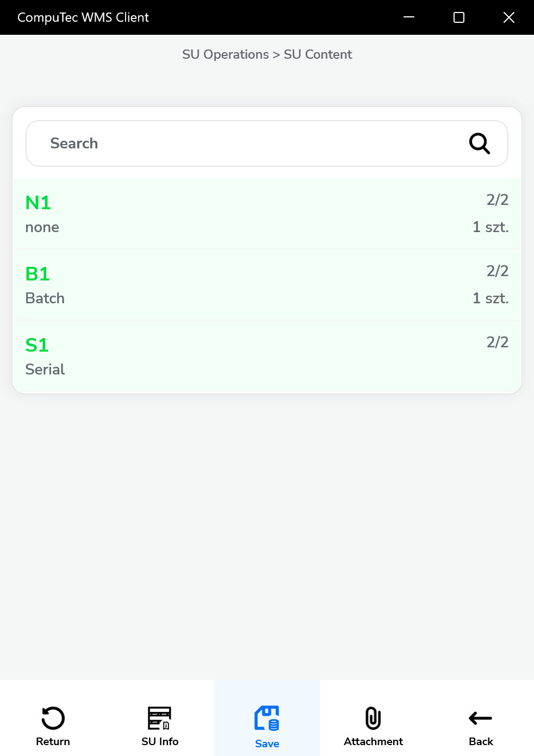Maximize the CompuTec WMS Client window
The width and height of the screenshot is (534, 756).
pyautogui.click(x=459, y=17)
